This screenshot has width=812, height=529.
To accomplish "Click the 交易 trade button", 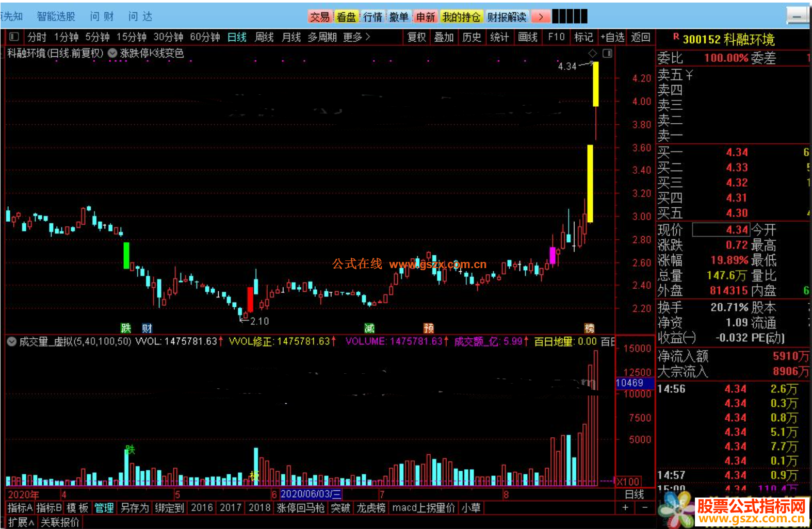I will tap(320, 17).
